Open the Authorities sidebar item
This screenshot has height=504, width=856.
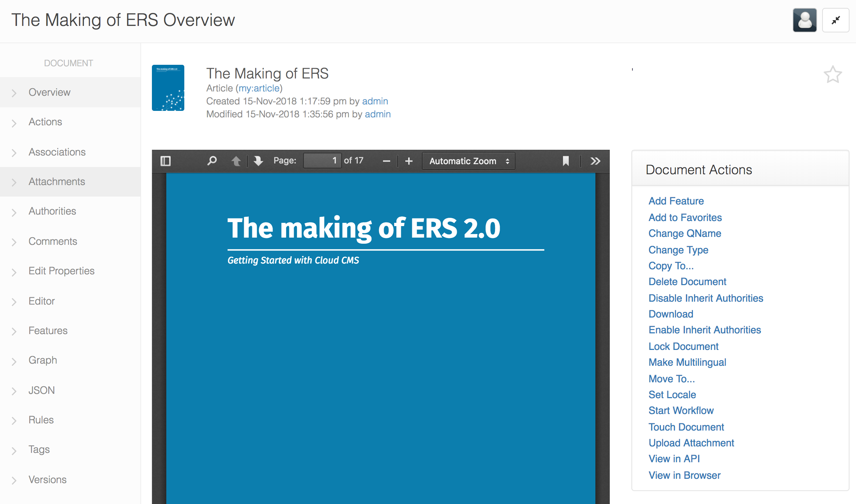pos(70,211)
